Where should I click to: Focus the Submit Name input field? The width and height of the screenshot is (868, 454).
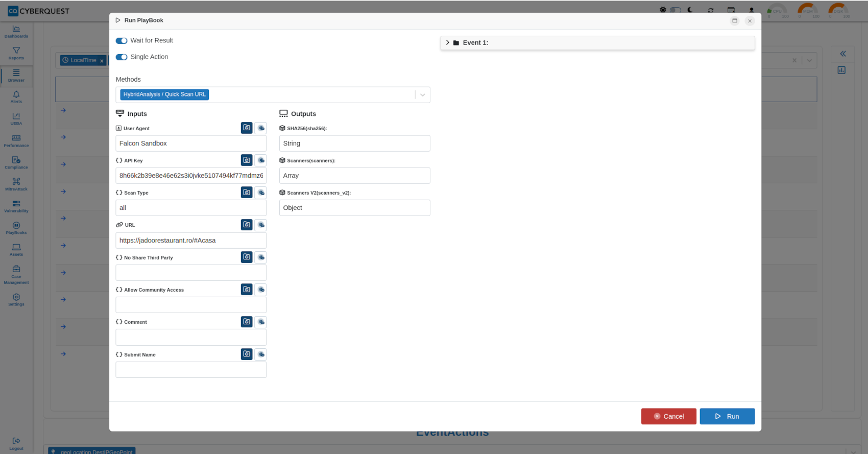(x=191, y=370)
